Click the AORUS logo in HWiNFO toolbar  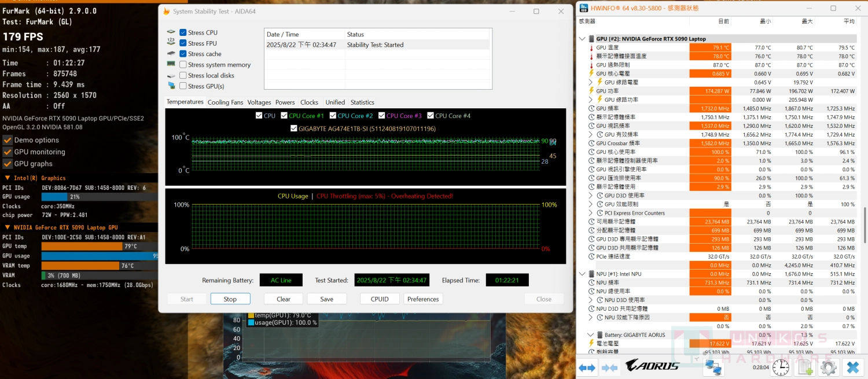652,366
